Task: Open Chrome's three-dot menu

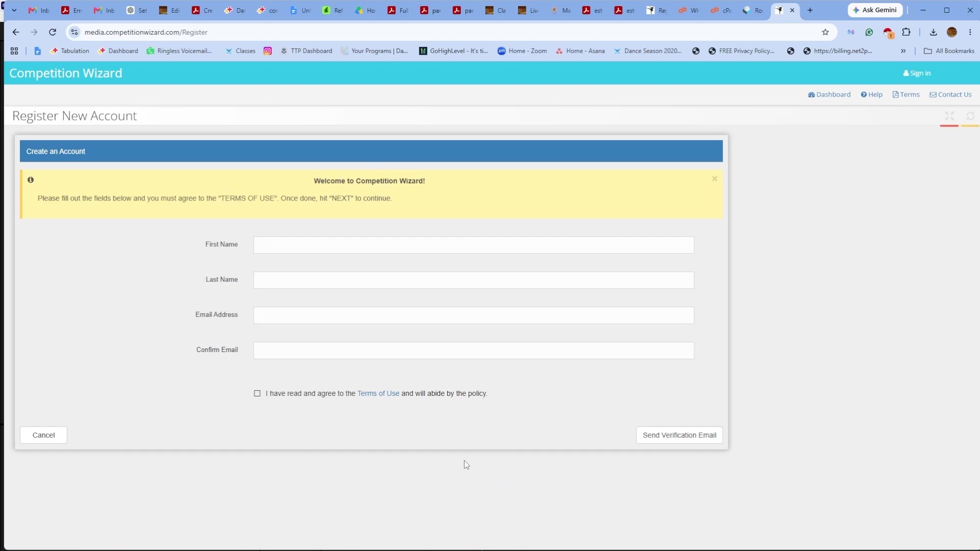Action: (x=970, y=32)
